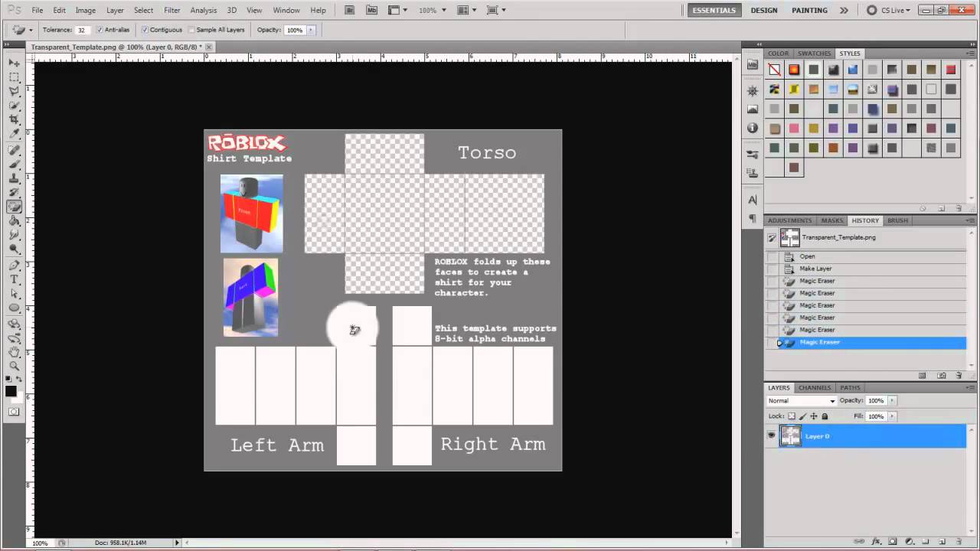The height and width of the screenshot is (551, 980).
Task: Toggle lock position
Action: pos(814,416)
